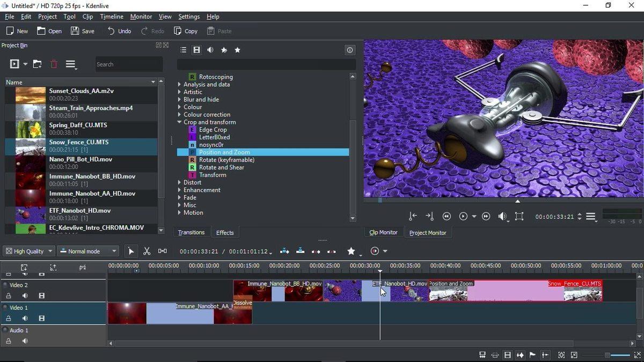Mute the Clip Monitor audio
The width and height of the screenshot is (644, 362).
502,216
